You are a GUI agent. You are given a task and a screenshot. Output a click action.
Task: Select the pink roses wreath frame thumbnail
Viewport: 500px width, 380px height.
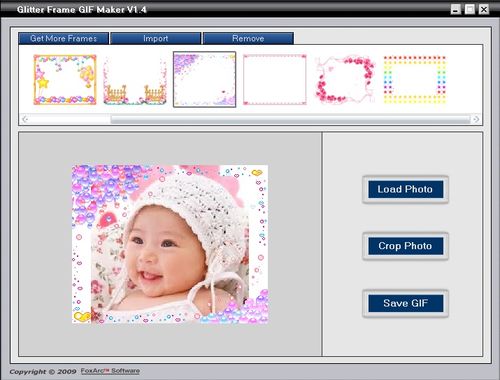(x=345, y=80)
